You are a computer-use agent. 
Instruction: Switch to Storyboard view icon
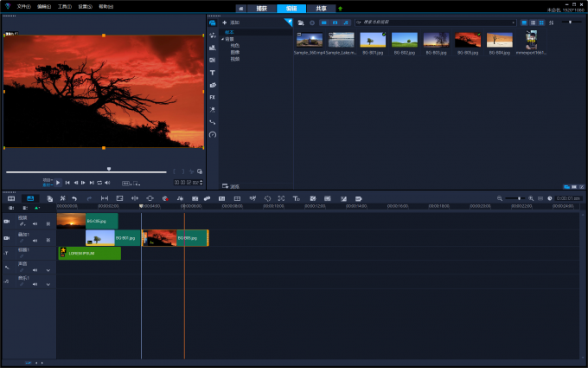[11, 198]
